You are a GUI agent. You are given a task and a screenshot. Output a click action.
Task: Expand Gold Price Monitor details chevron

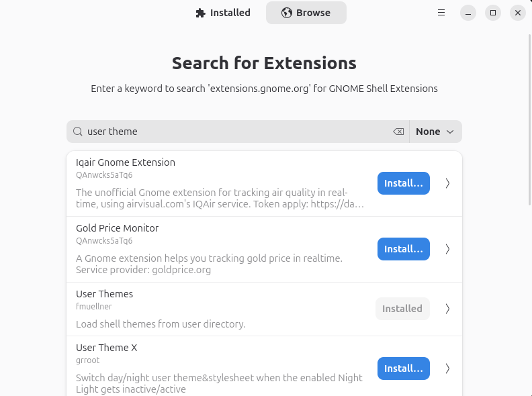[x=447, y=249]
